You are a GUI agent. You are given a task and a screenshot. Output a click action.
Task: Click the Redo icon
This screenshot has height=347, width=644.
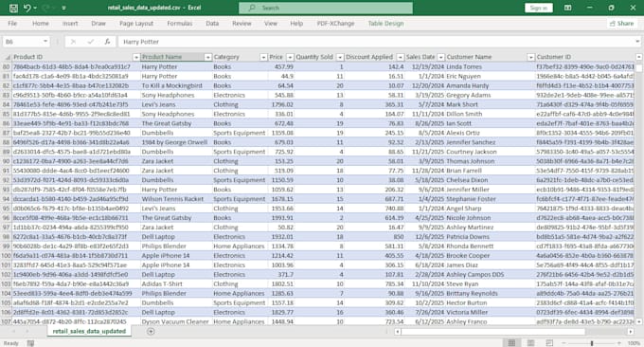[45, 8]
